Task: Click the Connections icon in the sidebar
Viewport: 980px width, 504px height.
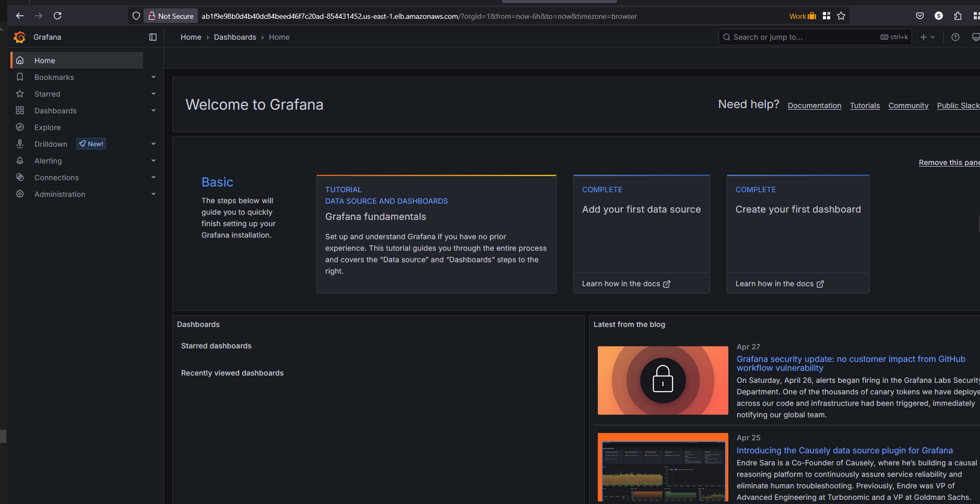Action: pos(20,177)
